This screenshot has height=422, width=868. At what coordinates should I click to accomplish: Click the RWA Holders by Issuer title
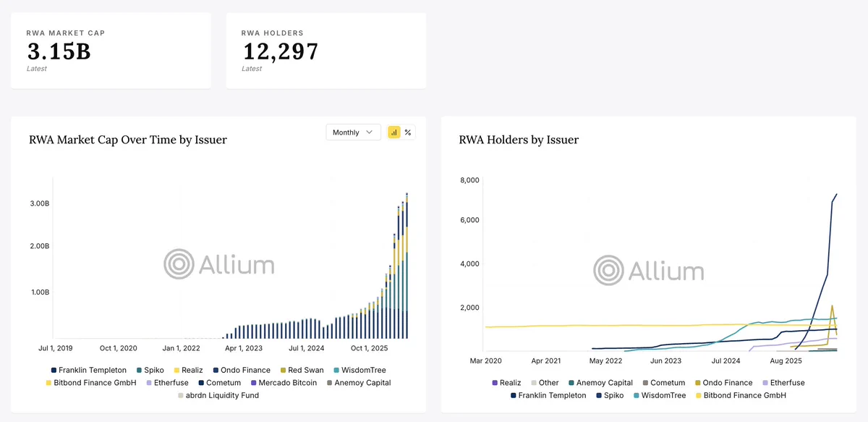pos(519,140)
